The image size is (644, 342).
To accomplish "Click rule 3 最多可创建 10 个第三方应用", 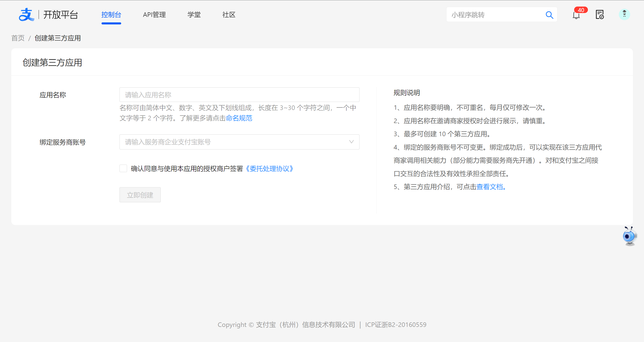I will pos(443,134).
